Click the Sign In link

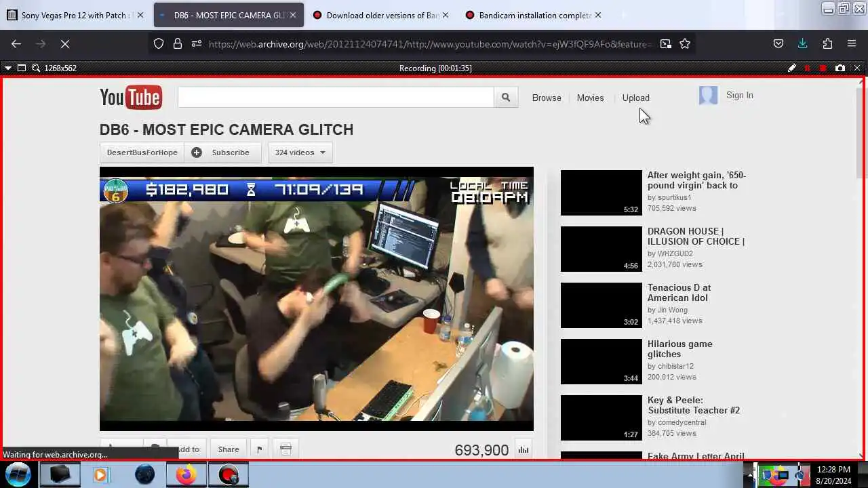click(x=739, y=96)
